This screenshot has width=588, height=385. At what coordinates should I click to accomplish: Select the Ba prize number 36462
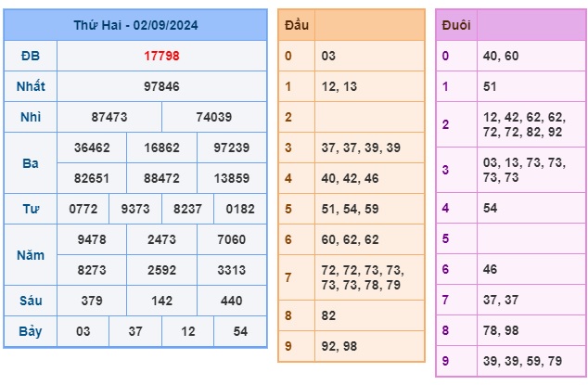click(92, 148)
